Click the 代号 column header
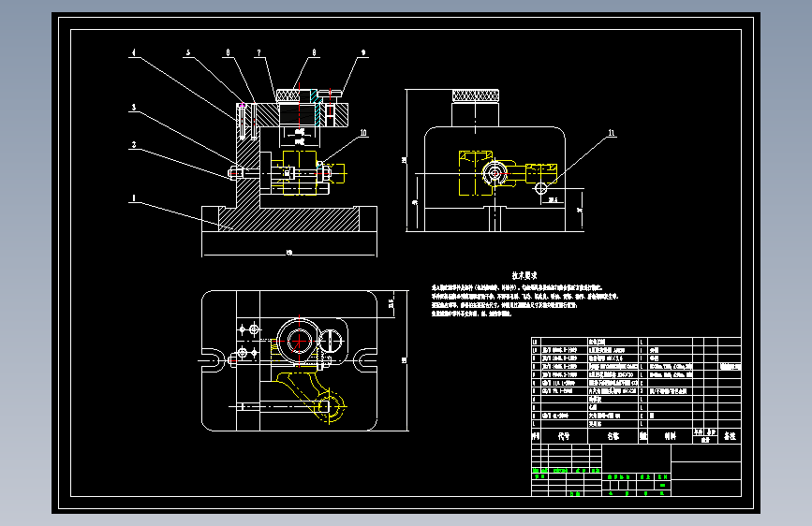 coord(564,436)
